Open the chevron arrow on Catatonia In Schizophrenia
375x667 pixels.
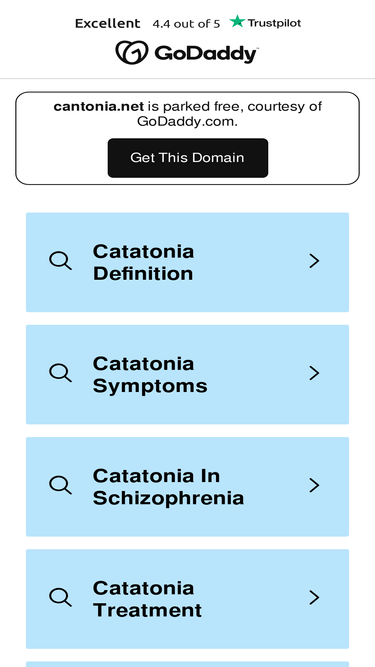[x=314, y=485]
